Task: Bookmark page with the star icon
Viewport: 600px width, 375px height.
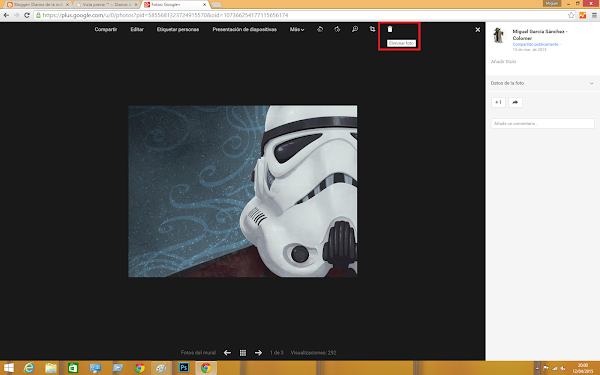Action: pos(571,15)
